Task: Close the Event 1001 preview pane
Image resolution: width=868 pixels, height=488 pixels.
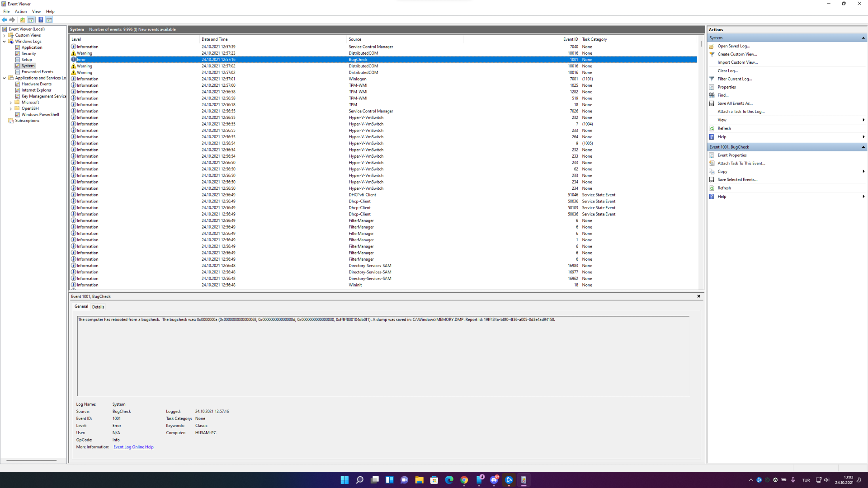Action: coord(698,296)
